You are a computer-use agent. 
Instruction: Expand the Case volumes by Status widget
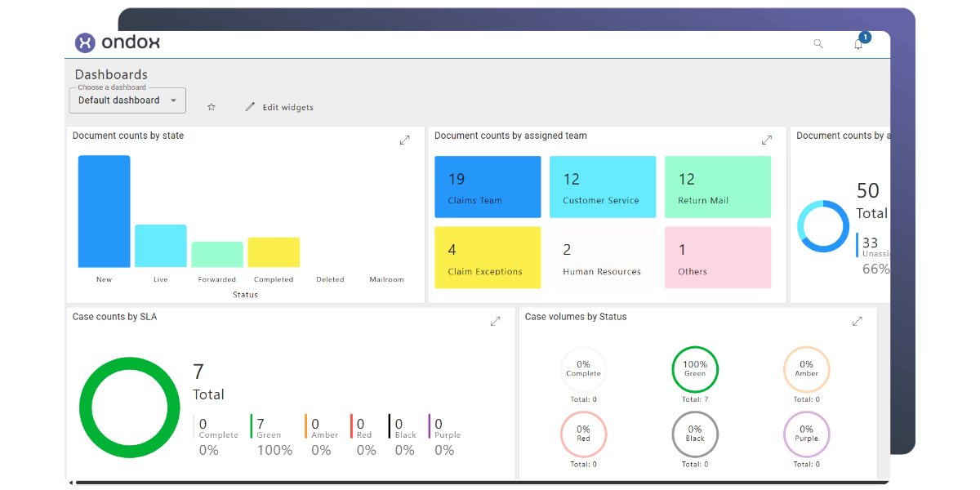(x=857, y=321)
